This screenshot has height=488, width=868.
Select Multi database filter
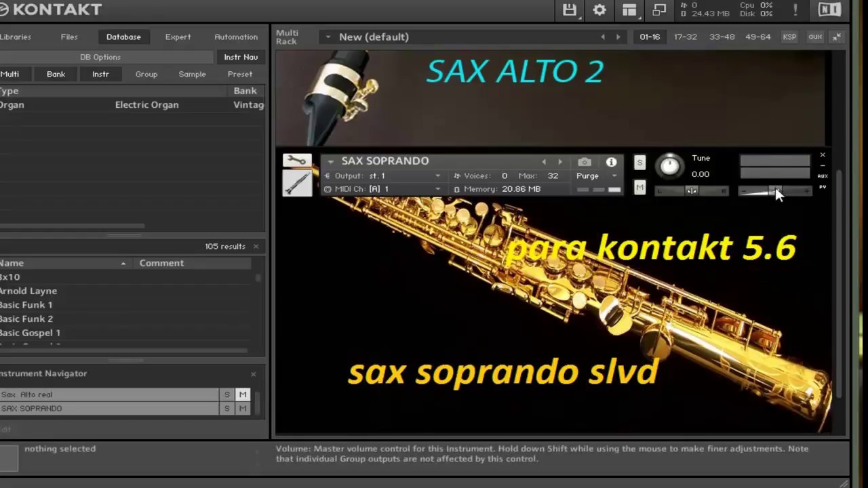click(9, 74)
